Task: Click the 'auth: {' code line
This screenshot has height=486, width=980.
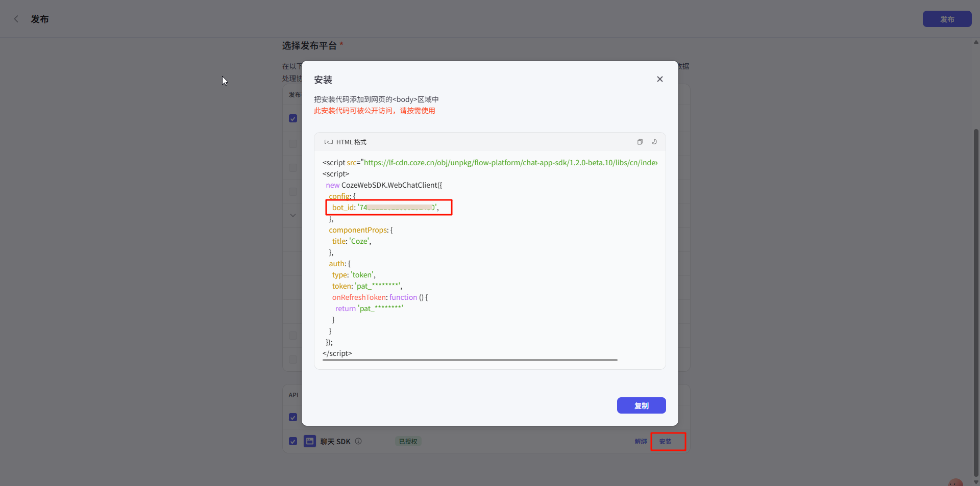Action: 339,264
